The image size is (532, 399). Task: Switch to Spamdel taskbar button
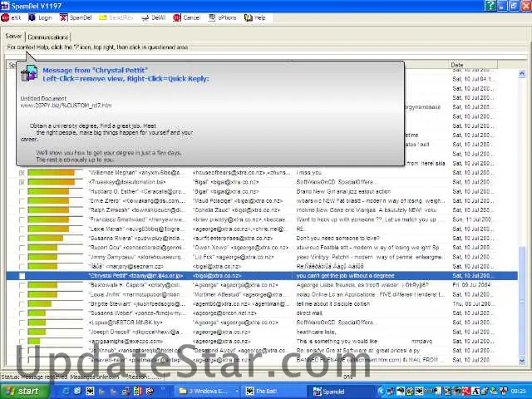[341, 392]
